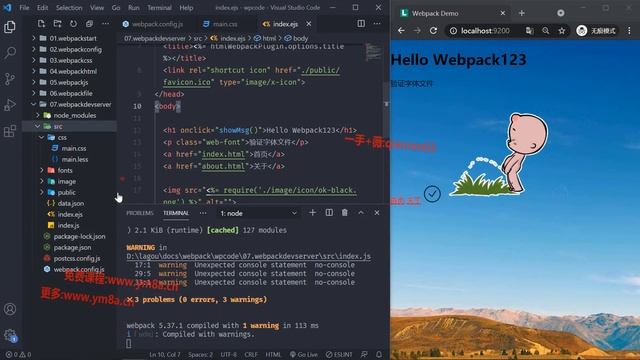Click the incognito profile button in Chrome
640x360 pixels.
coord(596,31)
